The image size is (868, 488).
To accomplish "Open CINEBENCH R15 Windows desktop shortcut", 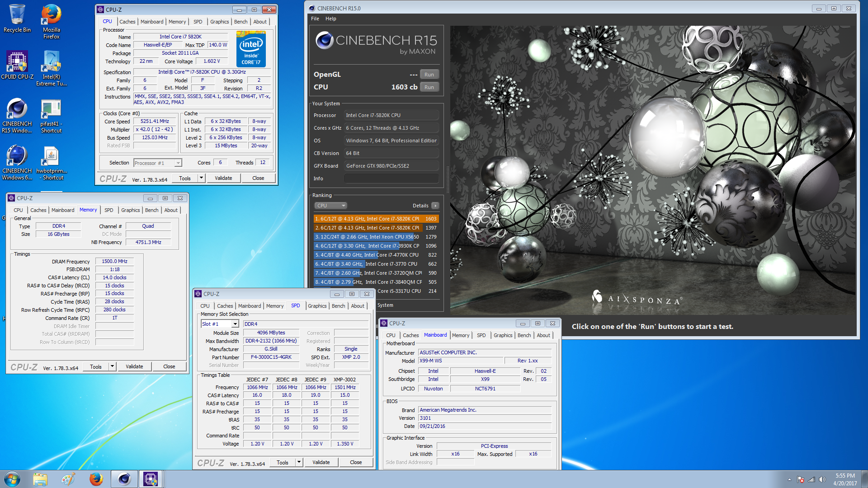I will click(x=17, y=115).
